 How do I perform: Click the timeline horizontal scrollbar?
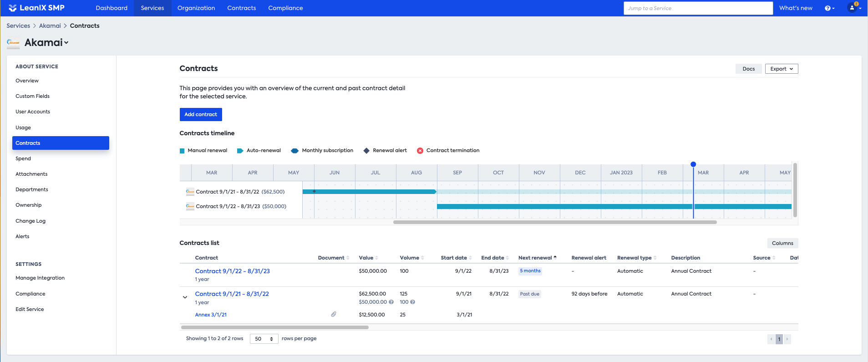[554, 222]
